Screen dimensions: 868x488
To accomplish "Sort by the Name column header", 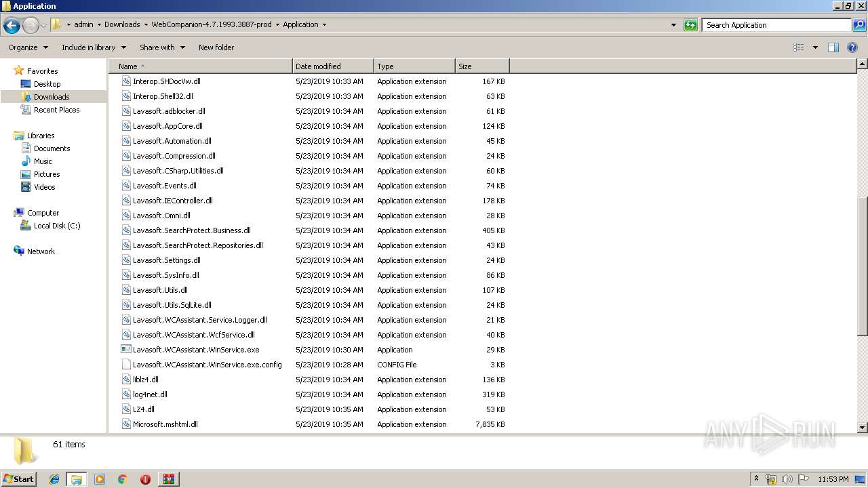I will point(201,66).
